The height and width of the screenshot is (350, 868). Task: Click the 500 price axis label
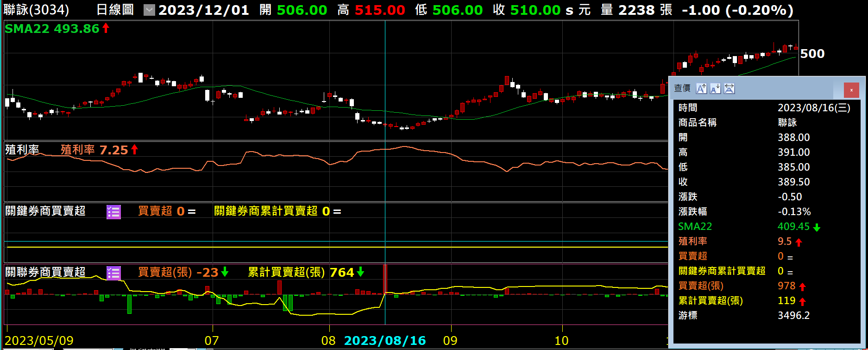[812, 54]
